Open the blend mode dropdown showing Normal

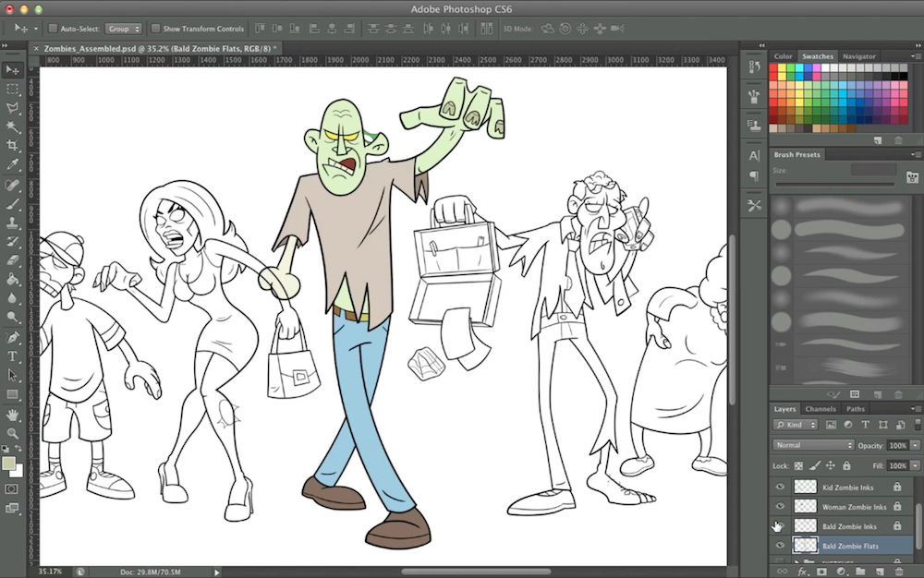813,444
